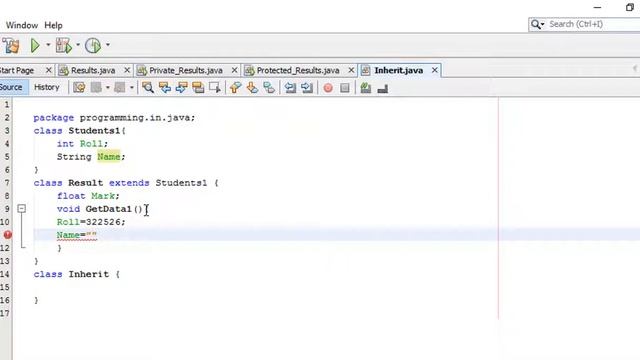The height and width of the screenshot is (360, 640).
Task: Open the Back history dropdown arrow
Action: [x=107, y=88]
